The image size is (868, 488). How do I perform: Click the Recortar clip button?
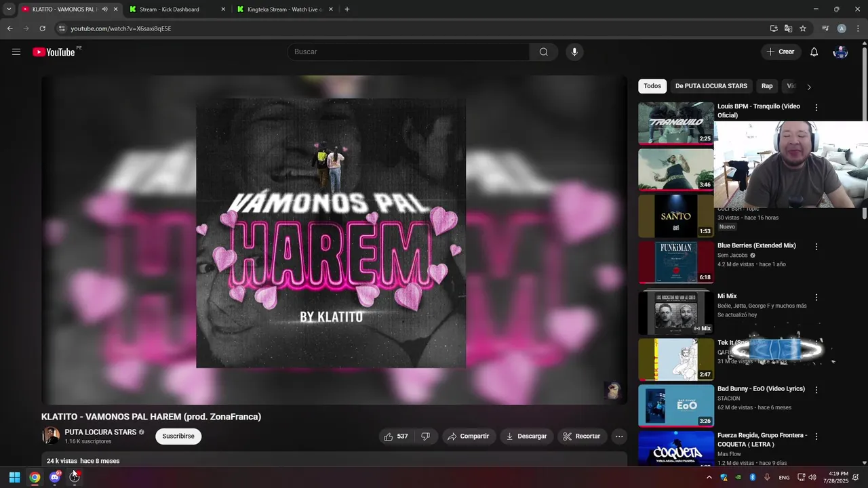(582, 436)
